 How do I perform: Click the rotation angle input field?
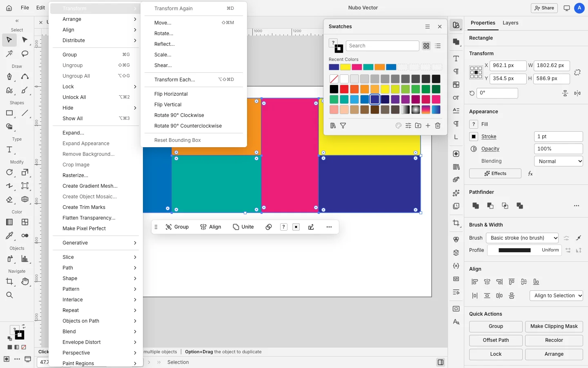(x=497, y=93)
